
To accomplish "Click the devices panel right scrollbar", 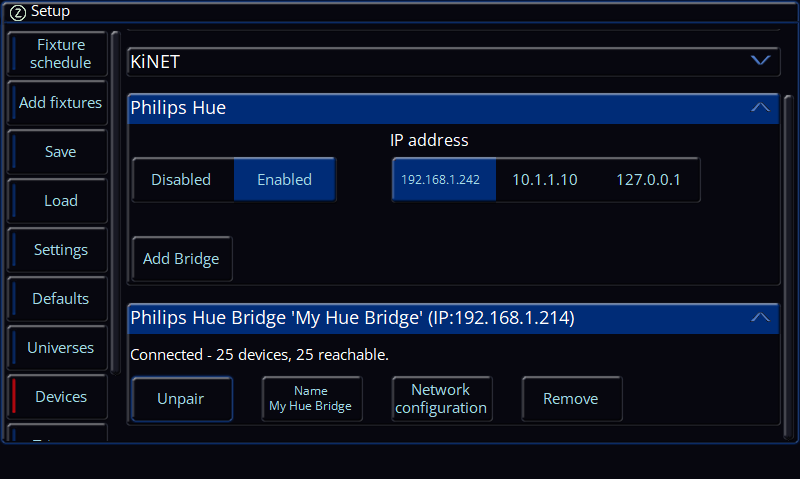I will (x=789, y=266).
